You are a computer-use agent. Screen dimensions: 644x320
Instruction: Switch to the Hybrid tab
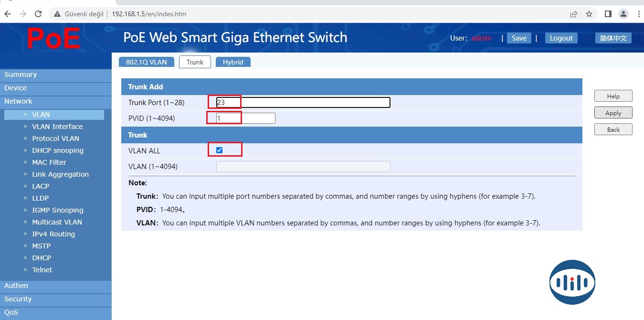233,62
